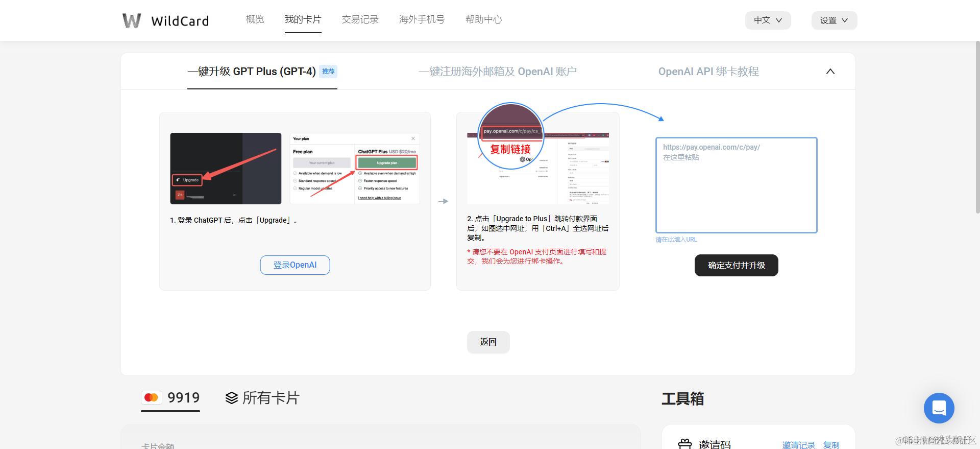Switch to OpenAI API 绑卡教程 tab

coord(708,72)
